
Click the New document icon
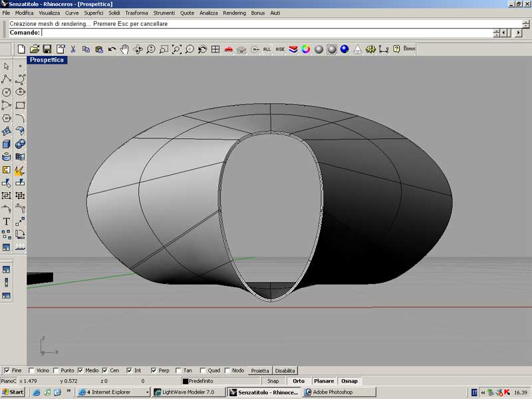coord(21,49)
